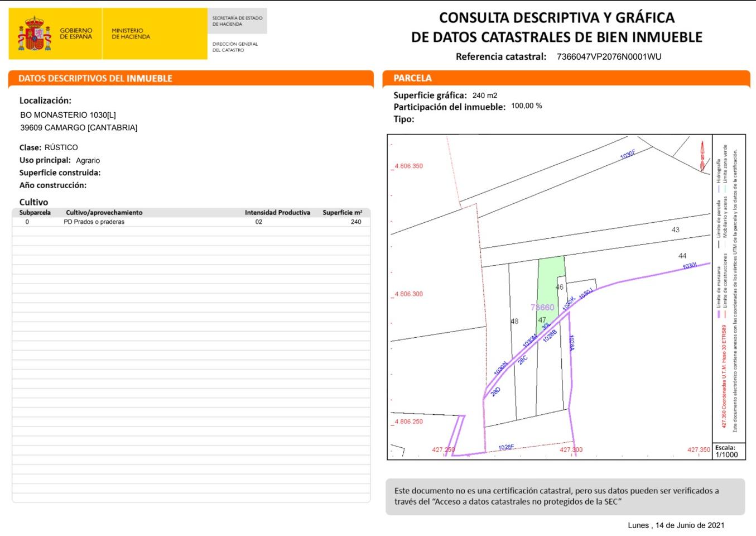Click parcel number '46' on map

point(560,287)
